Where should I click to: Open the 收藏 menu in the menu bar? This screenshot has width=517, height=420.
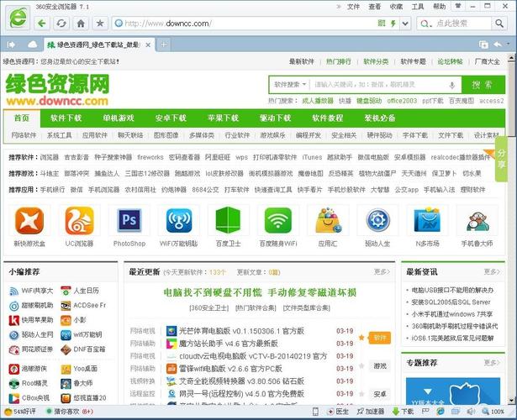point(396,6)
